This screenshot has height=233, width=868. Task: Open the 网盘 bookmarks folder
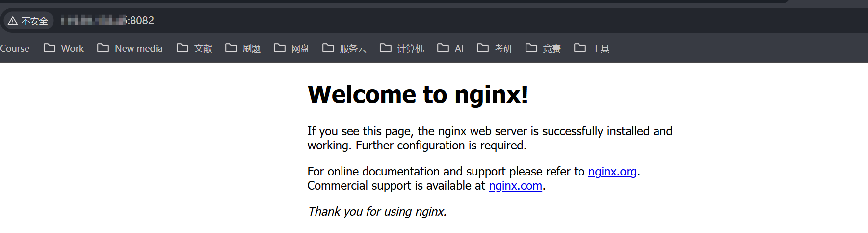point(291,48)
